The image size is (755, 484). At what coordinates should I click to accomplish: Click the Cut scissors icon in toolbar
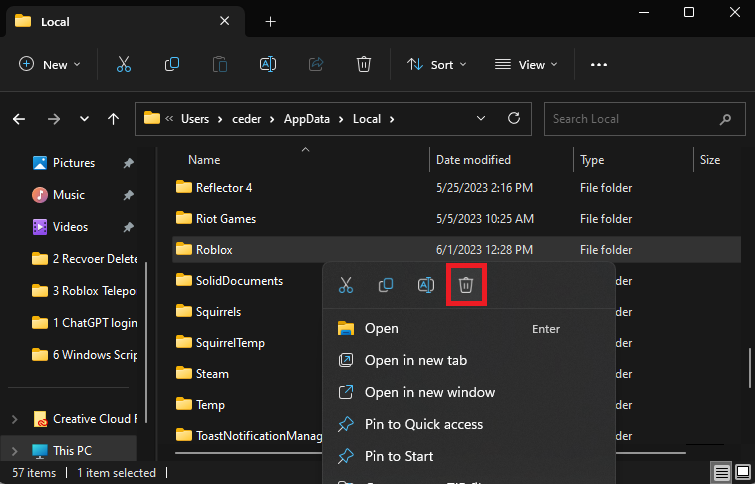click(x=124, y=64)
